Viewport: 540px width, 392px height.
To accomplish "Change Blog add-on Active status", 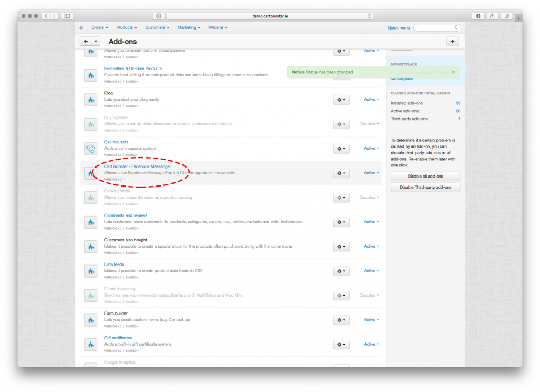I will click(371, 100).
